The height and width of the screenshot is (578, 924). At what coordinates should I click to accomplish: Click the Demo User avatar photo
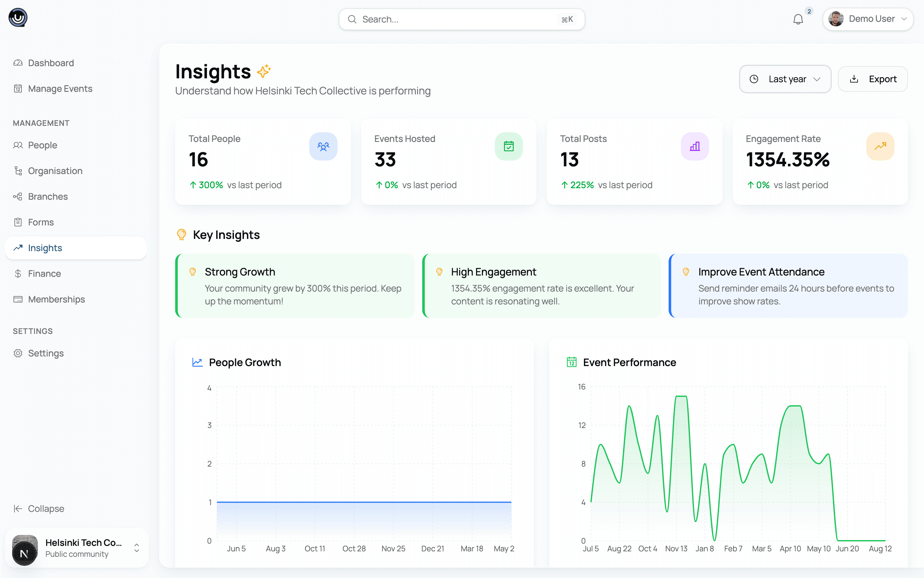point(836,19)
